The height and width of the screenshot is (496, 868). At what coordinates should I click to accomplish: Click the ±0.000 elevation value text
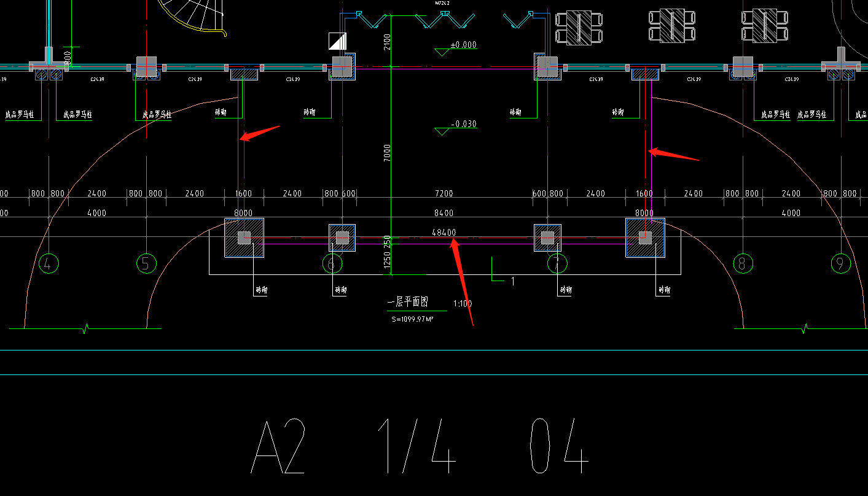(x=464, y=45)
